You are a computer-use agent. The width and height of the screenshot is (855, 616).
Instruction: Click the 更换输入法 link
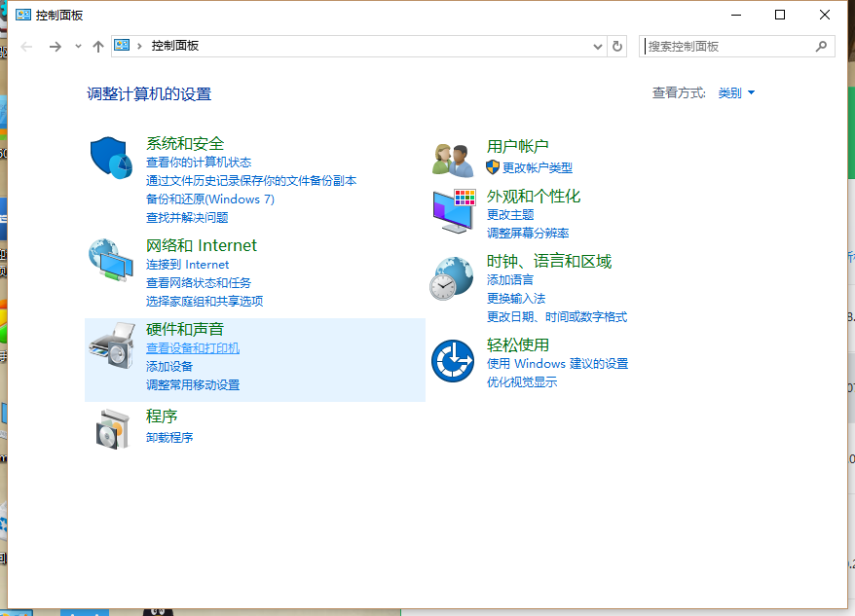pos(516,299)
